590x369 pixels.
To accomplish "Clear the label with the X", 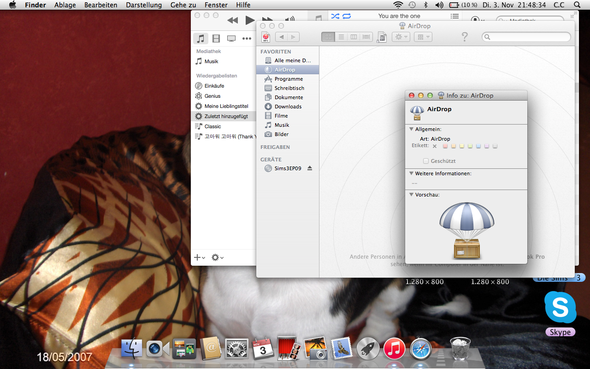I will pos(435,146).
